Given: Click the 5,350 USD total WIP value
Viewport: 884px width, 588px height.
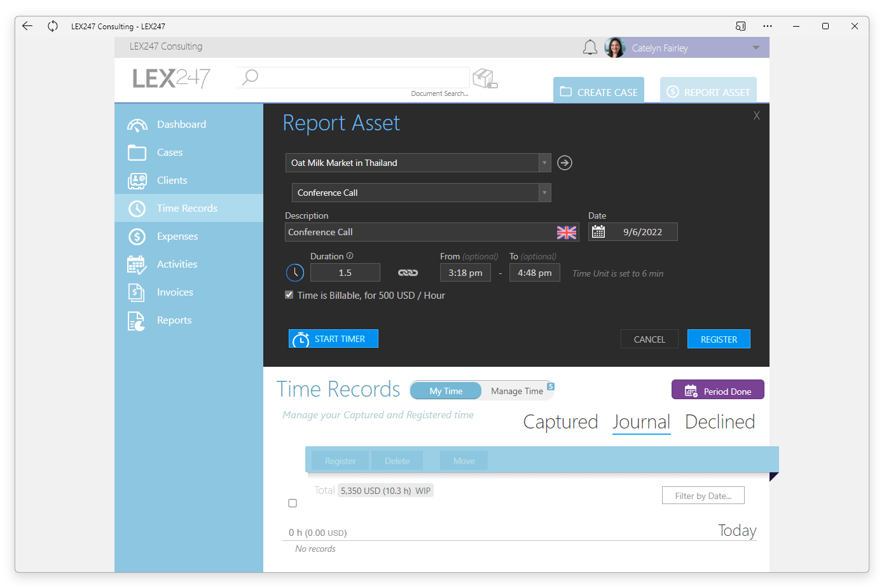Looking at the screenshot, I should tap(385, 491).
